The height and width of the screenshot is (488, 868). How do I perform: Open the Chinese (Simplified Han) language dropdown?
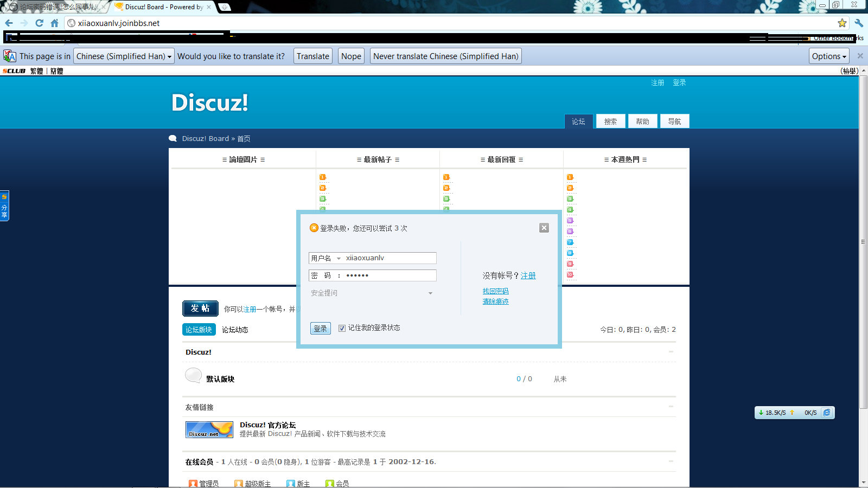(124, 56)
